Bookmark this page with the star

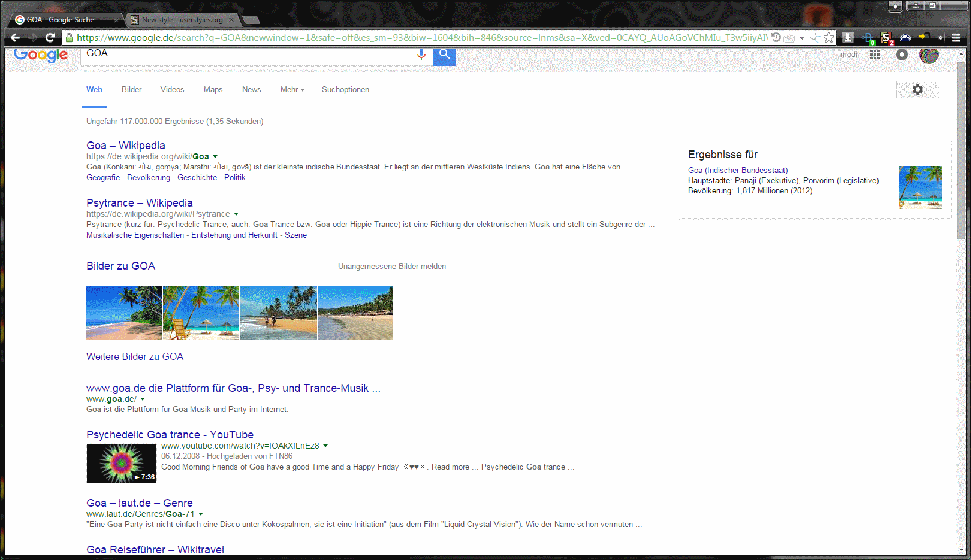(x=829, y=38)
